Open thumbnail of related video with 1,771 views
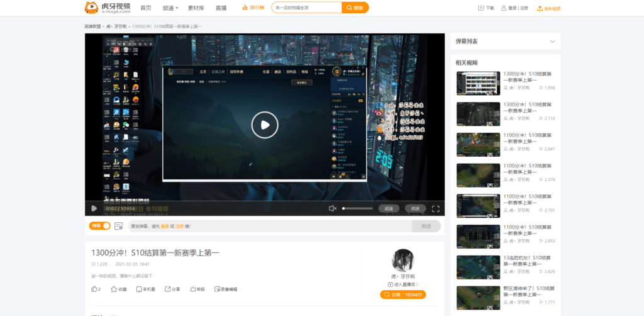This screenshot has width=644, height=316. [478, 298]
